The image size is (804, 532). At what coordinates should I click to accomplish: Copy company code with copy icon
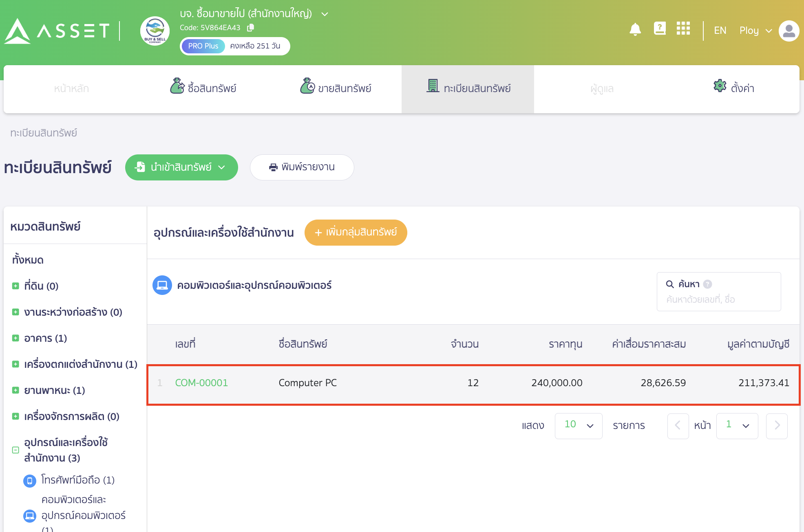coord(251,27)
